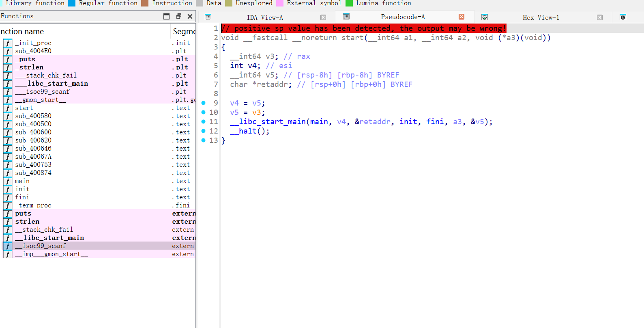Click Lumina function color legend swatch
Viewport: 644px width, 328px height.
click(x=349, y=3)
